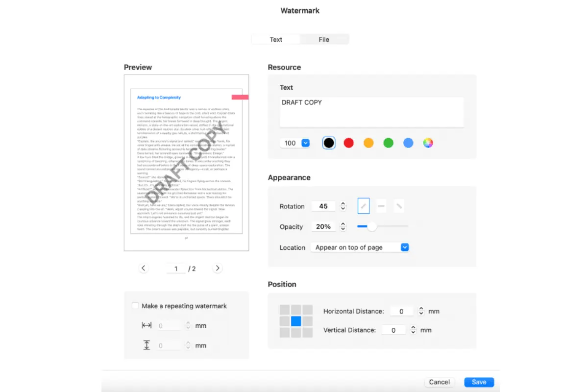The width and height of the screenshot is (588, 392).
Task: Select the top-left position grid cell
Action: tap(285, 310)
